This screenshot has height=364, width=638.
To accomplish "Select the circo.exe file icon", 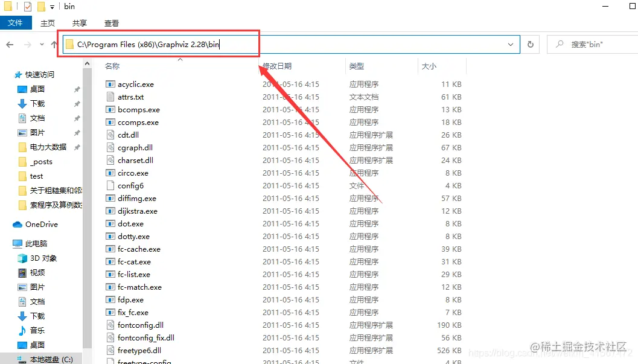I will click(x=110, y=173).
